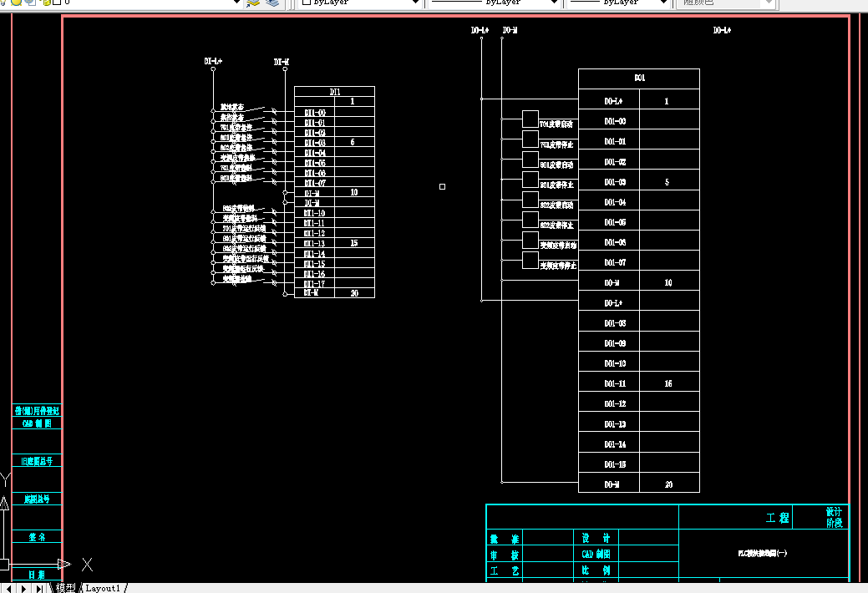Select pin number 16 in DO1 table

668,383
